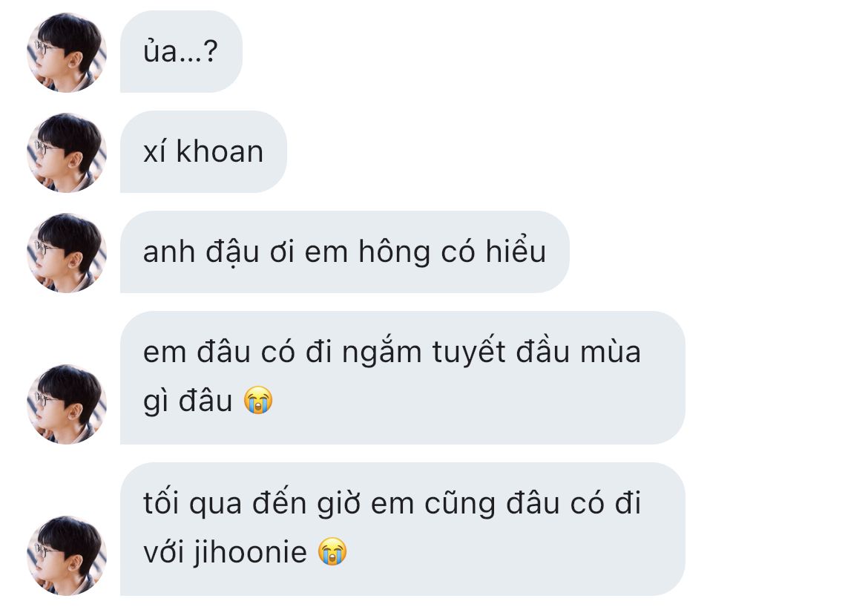Select 'anh đậu ơi em hông có hiểu' bubble
This screenshot has width=868, height=607.
tap(344, 252)
